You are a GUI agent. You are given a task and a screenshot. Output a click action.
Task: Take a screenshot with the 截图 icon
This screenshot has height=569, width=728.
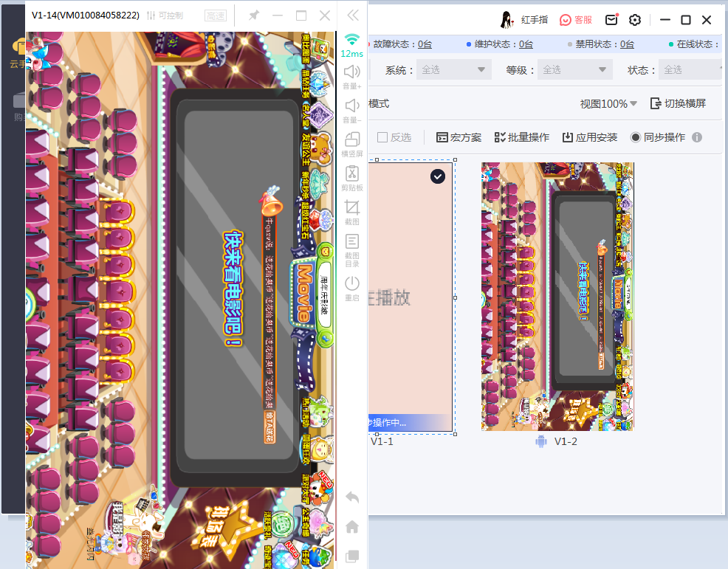pos(352,213)
